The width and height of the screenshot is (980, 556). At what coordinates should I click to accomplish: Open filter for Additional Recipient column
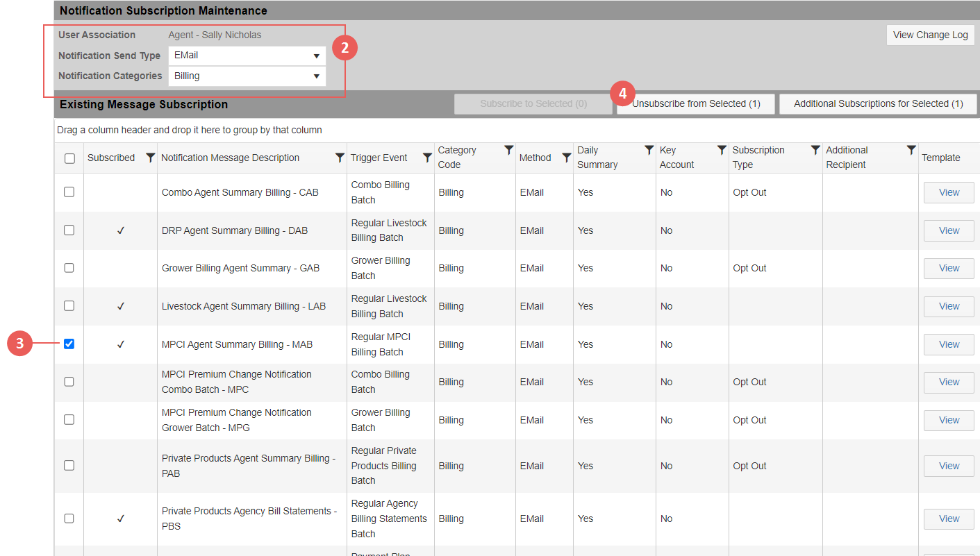tap(911, 150)
